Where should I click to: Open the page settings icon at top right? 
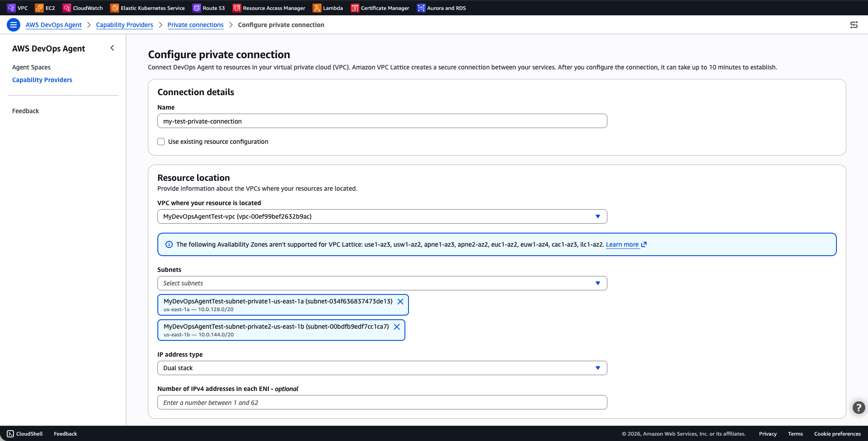(854, 25)
